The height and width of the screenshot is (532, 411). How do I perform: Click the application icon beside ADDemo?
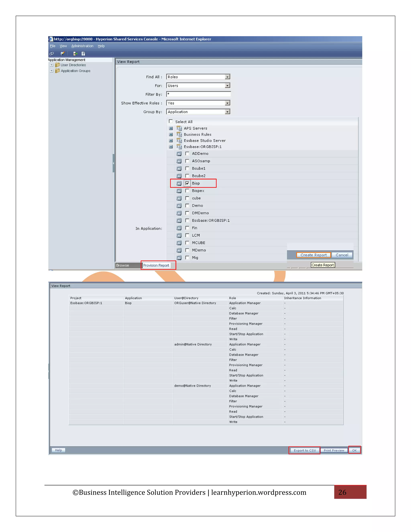(x=179, y=154)
